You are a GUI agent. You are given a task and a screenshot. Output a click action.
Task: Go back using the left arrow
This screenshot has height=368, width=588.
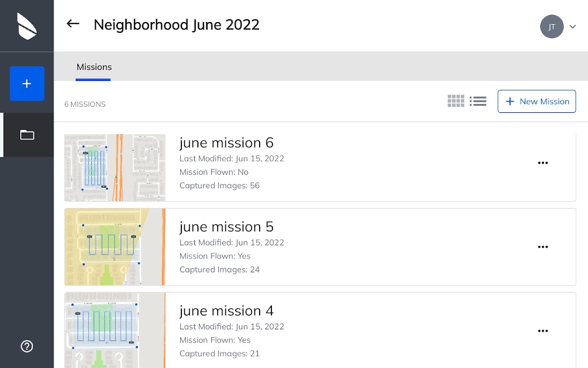click(73, 24)
